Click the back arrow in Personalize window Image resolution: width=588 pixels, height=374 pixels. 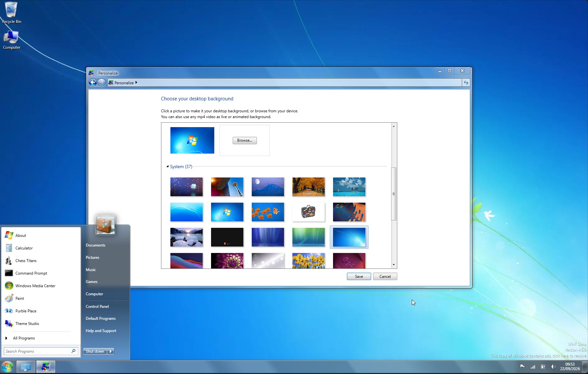[x=93, y=83]
